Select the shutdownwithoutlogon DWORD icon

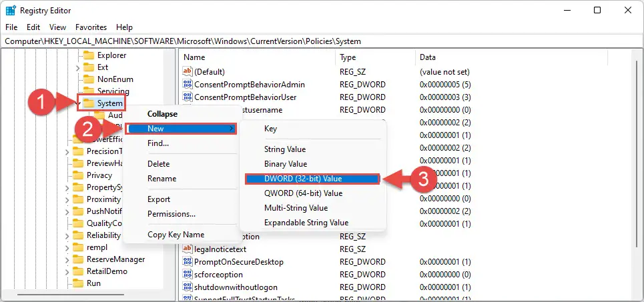[188, 287]
